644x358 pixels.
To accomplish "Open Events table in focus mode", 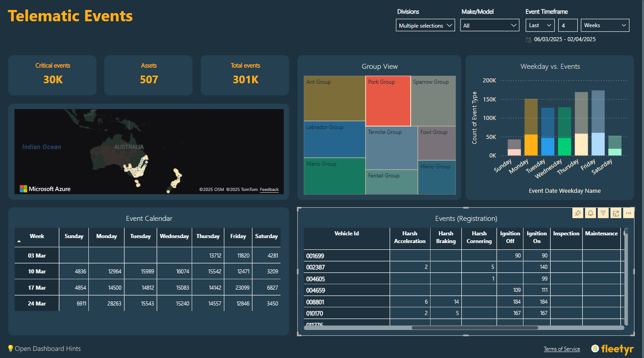I will point(616,213).
